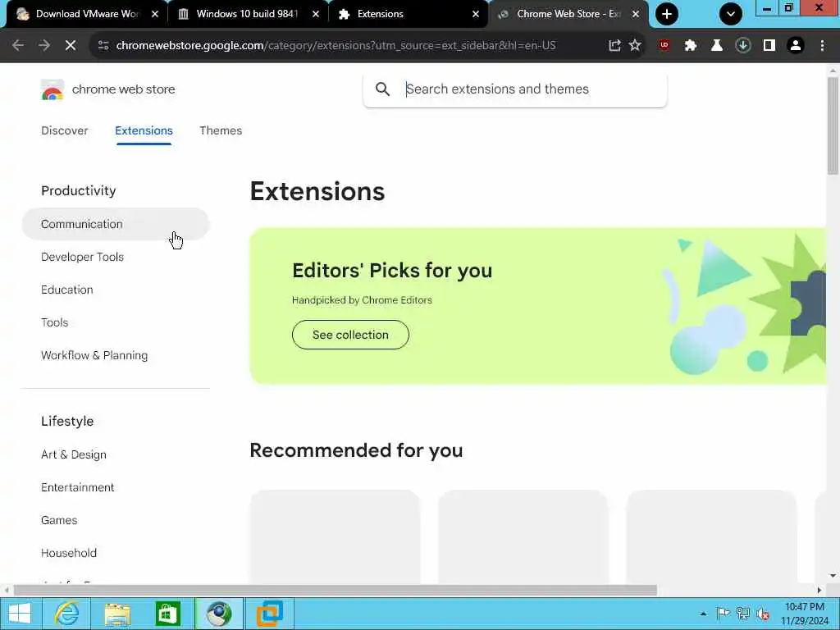
Task: Click the network tray icon
Action: 743,614
